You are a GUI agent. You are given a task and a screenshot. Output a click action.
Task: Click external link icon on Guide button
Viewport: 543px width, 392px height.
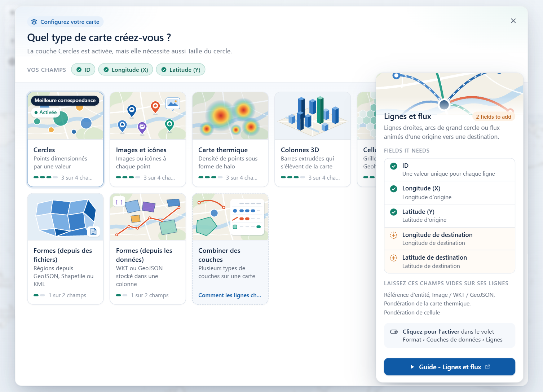488,367
